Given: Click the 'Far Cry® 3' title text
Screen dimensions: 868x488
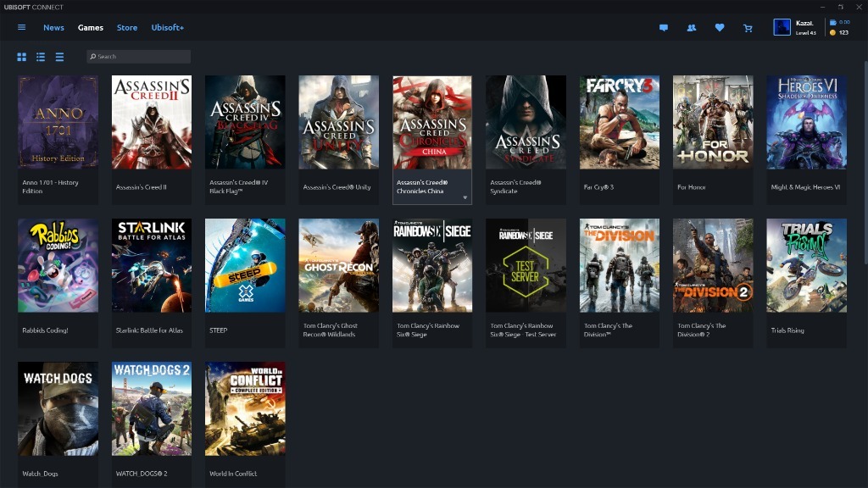Looking at the screenshot, I should click(x=599, y=187).
